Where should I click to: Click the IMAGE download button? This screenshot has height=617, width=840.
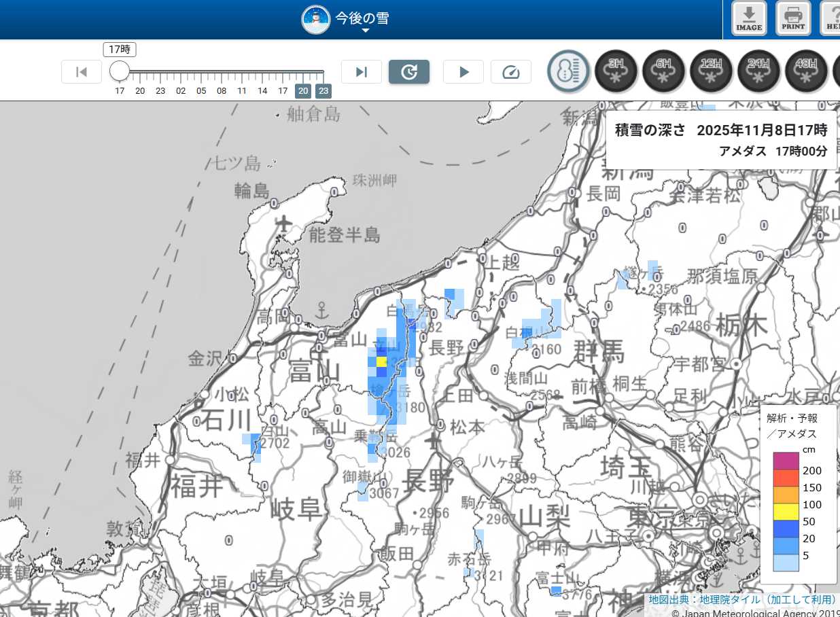point(749,18)
